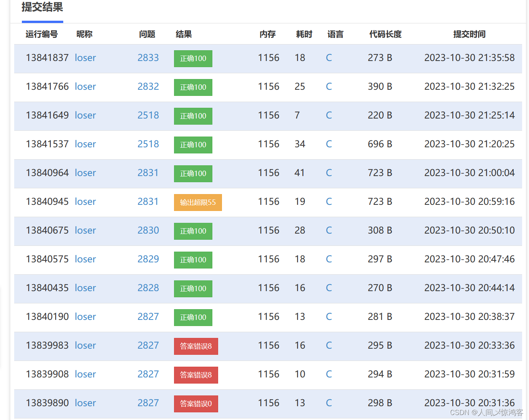Screen dimensions: 529x420
Task: Click submit time 2023-10-30 20:50:10
Action: (469, 231)
